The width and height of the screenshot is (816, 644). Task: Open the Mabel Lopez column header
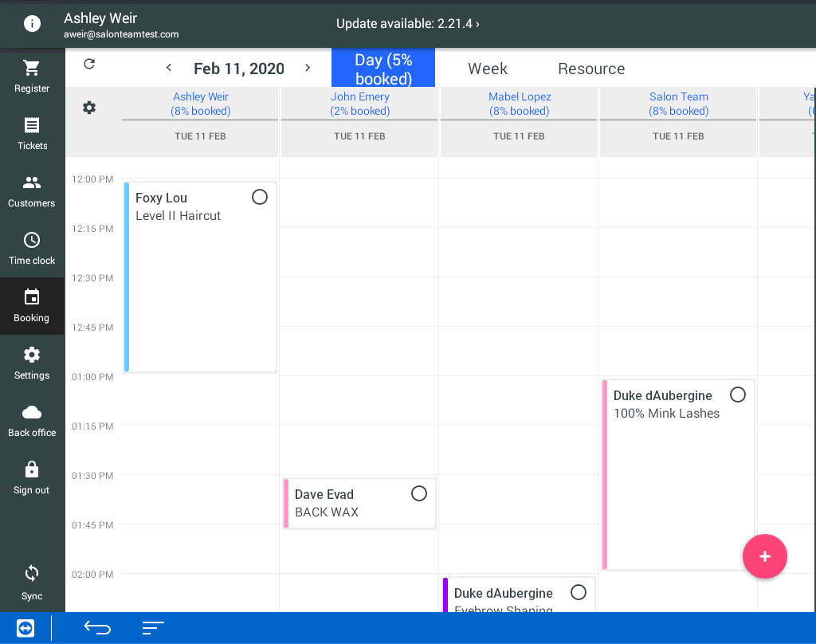(520, 104)
